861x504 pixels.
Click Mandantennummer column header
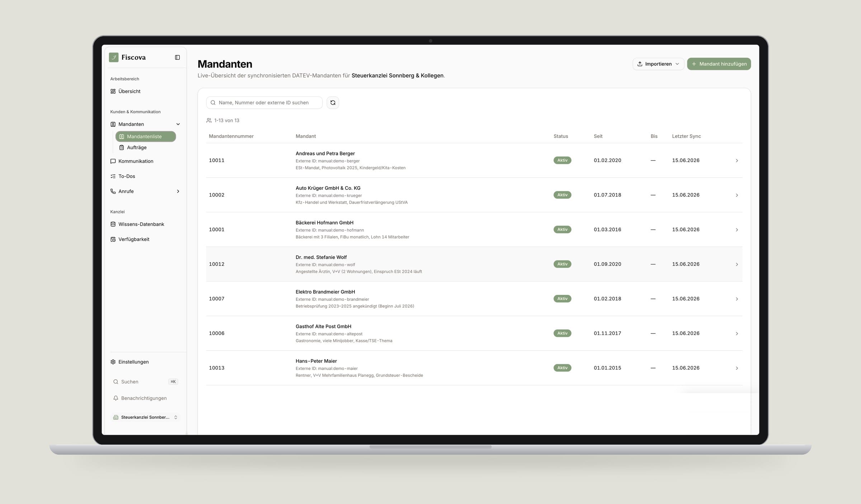[x=231, y=136]
